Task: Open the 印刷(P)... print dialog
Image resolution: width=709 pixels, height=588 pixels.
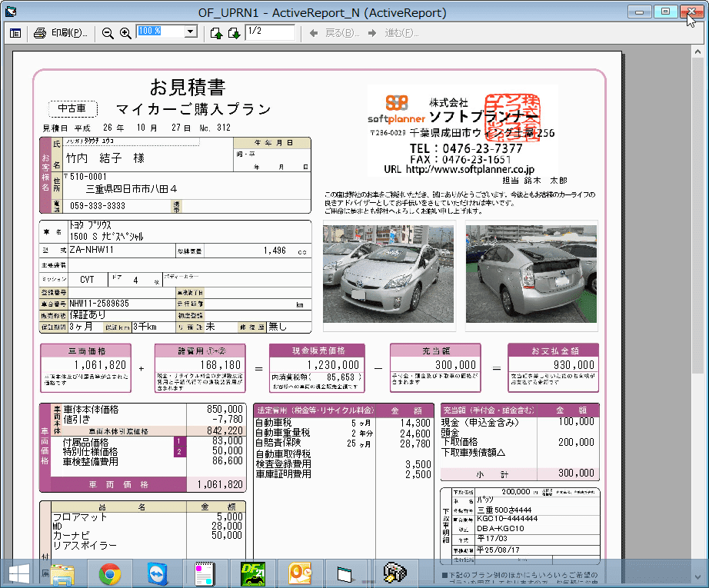Action: coord(69,33)
